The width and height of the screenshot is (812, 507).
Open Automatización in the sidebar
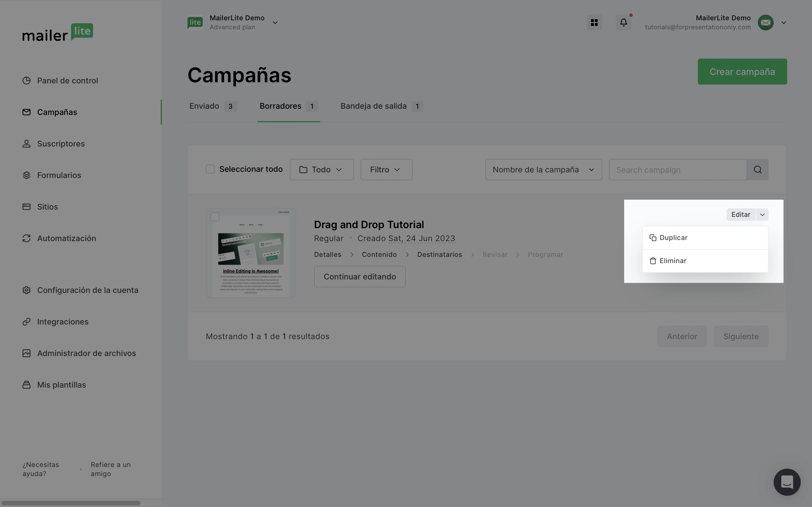point(67,238)
